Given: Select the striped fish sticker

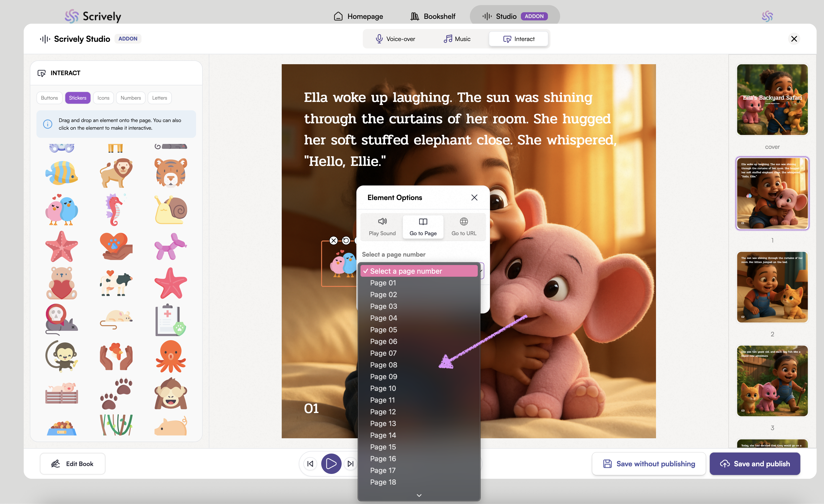Looking at the screenshot, I should (x=61, y=173).
